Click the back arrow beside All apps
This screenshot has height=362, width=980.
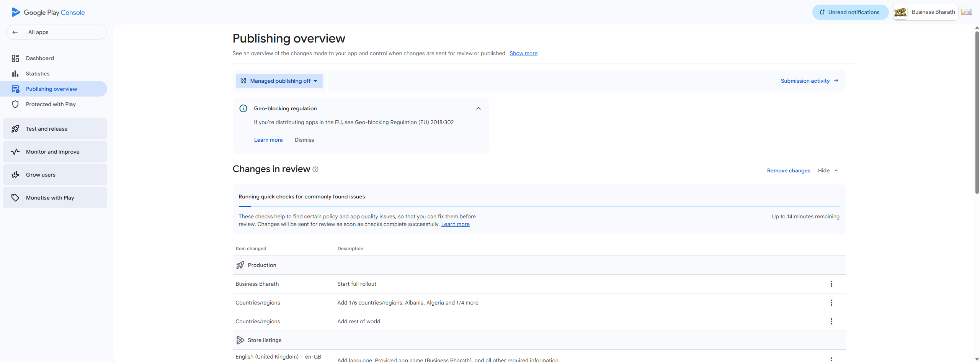click(x=15, y=32)
